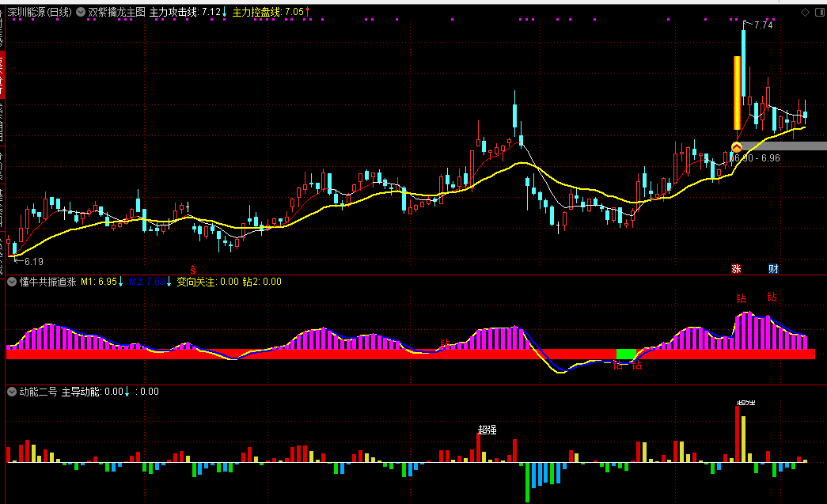Click the 懂牛共振追涨 indicator name
Screen dimensions: 827x504
pyautogui.click(x=48, y=282)
